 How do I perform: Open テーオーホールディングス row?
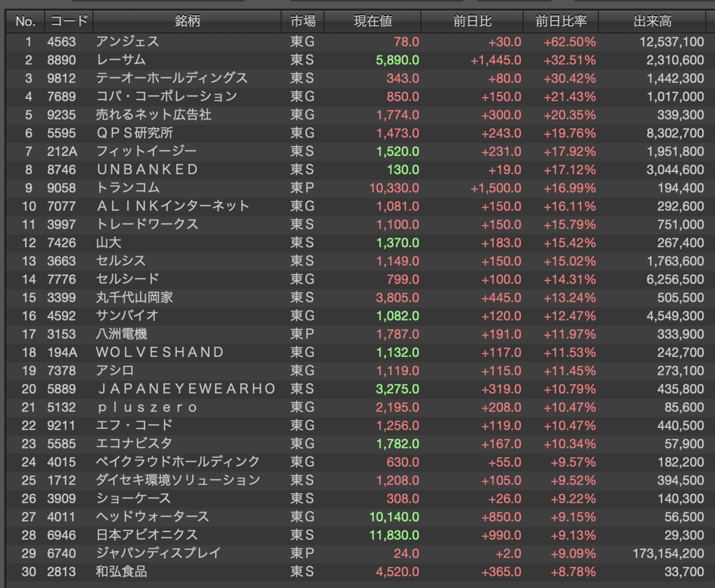coord(357,78)
